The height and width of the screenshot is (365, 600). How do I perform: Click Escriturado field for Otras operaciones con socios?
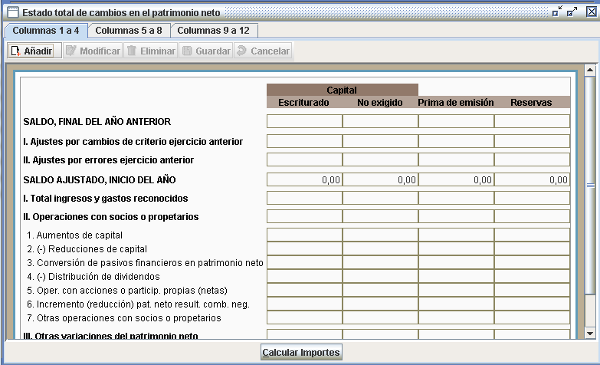305,318
